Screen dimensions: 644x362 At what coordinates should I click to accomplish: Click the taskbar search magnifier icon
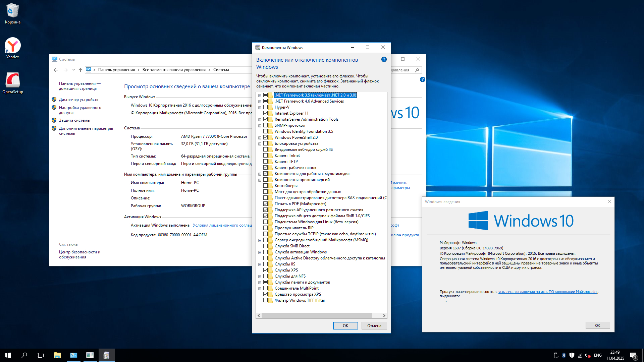[x=24, y=355]
